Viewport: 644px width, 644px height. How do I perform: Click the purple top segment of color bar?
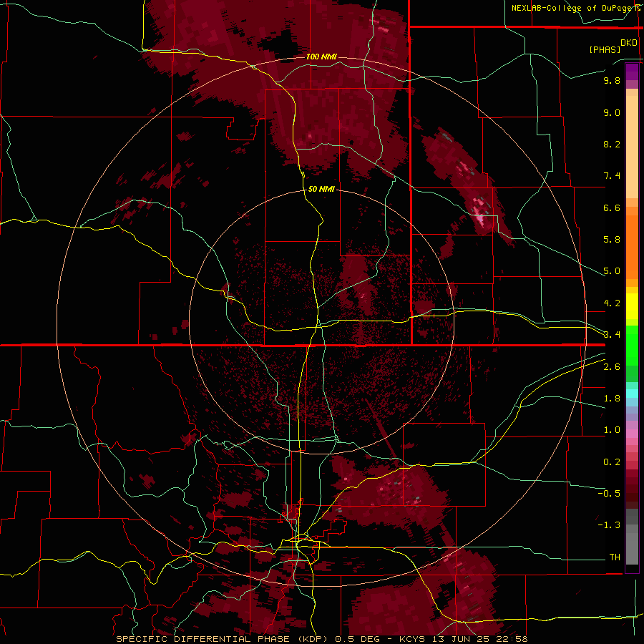[632, 72]
